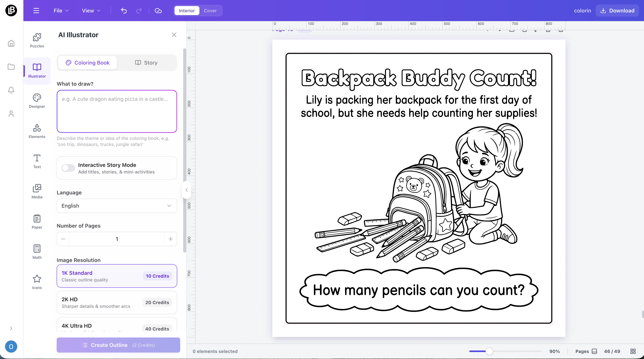Open the hamburger menu
Viewport: 644px width, 359px height.
click(36, 11)
